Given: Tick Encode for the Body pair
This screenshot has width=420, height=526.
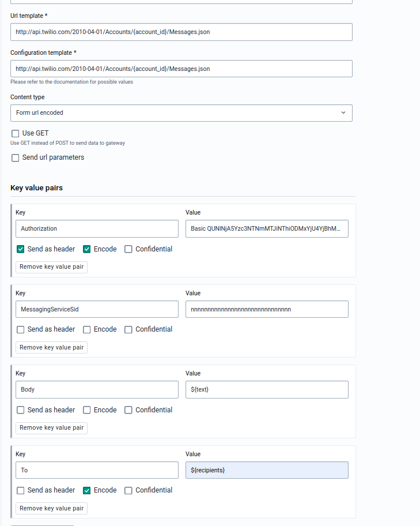Looking at the screenshot, I should (x=87, y=410).
